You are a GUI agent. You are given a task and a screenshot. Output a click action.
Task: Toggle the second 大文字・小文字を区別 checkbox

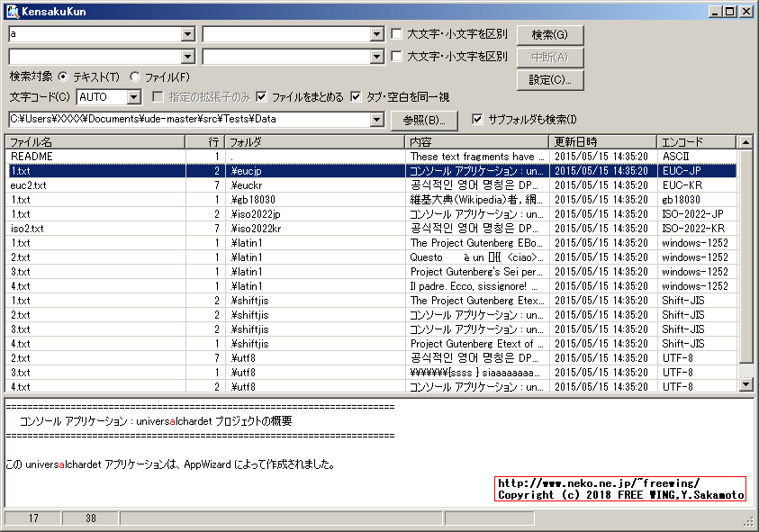[396, 57]
